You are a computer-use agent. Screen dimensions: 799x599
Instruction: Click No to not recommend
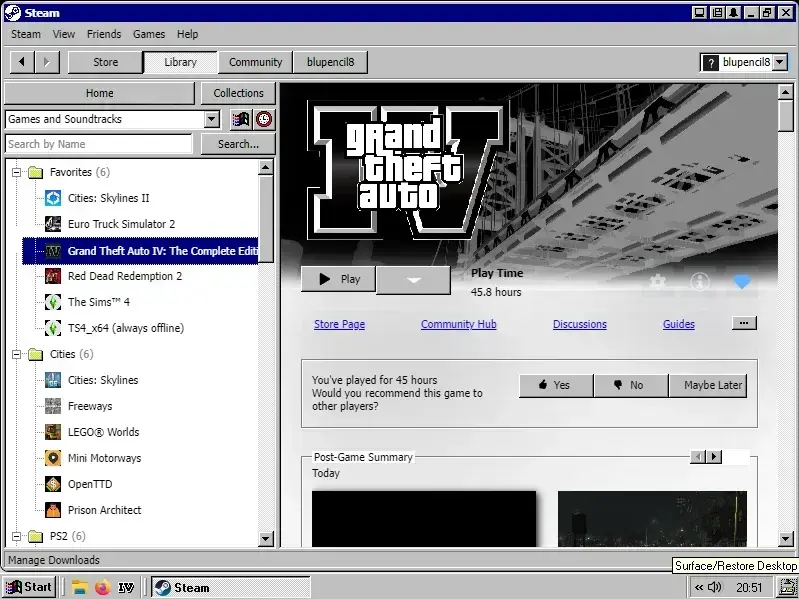[x=631, y=385]
